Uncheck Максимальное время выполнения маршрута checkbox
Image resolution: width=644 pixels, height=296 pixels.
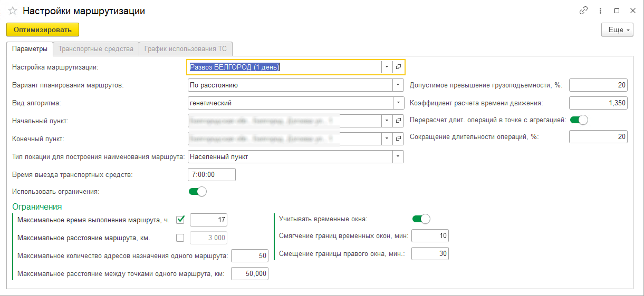coord(180,220)
